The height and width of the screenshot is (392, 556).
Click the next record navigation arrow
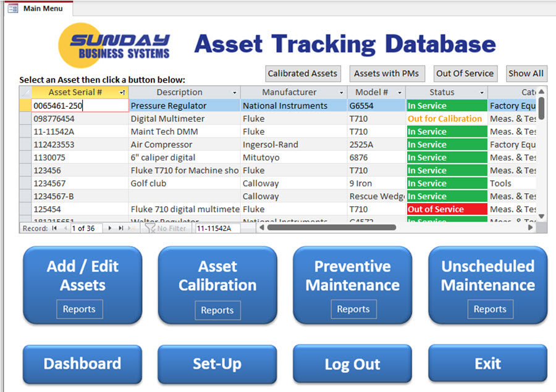(111, 228)
